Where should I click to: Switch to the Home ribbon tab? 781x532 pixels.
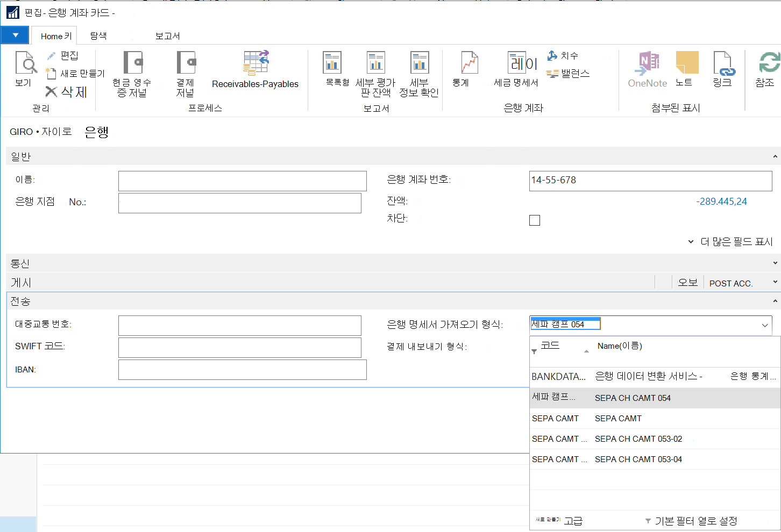tap(54, 35)
